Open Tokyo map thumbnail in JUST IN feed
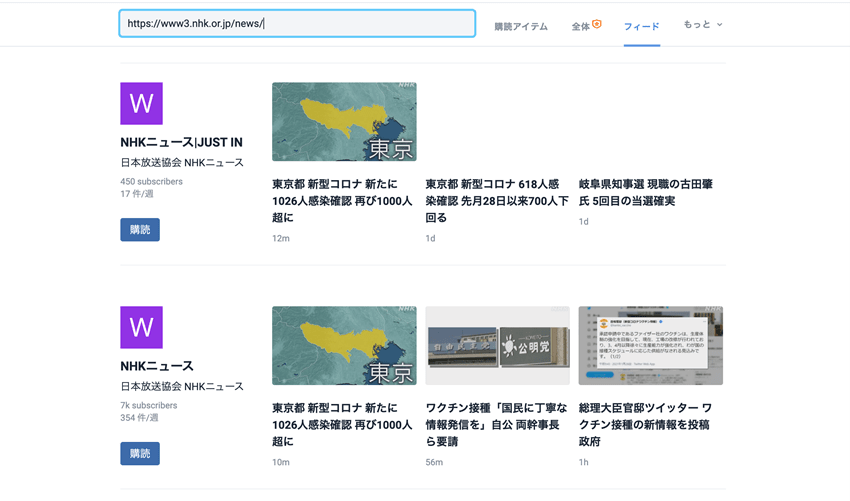Screen dimensions: 850x501 (x=344, y=121)
